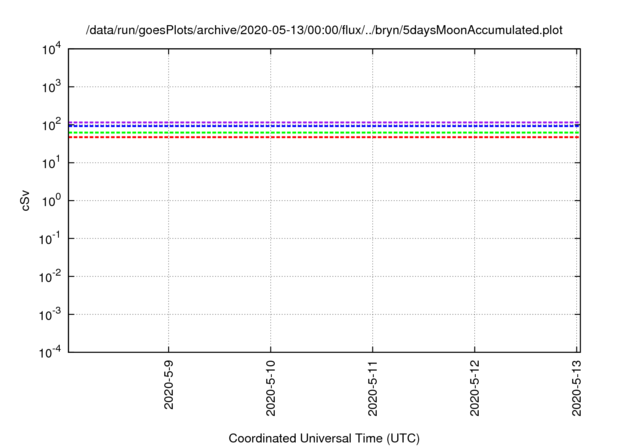Click the 10^-2 y-axis tick label

coord(50,277)
